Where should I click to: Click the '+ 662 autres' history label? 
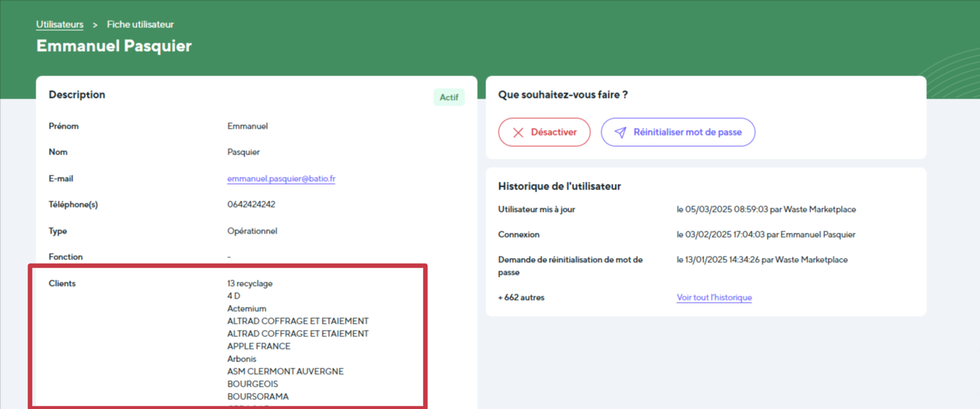pos(521,298)
